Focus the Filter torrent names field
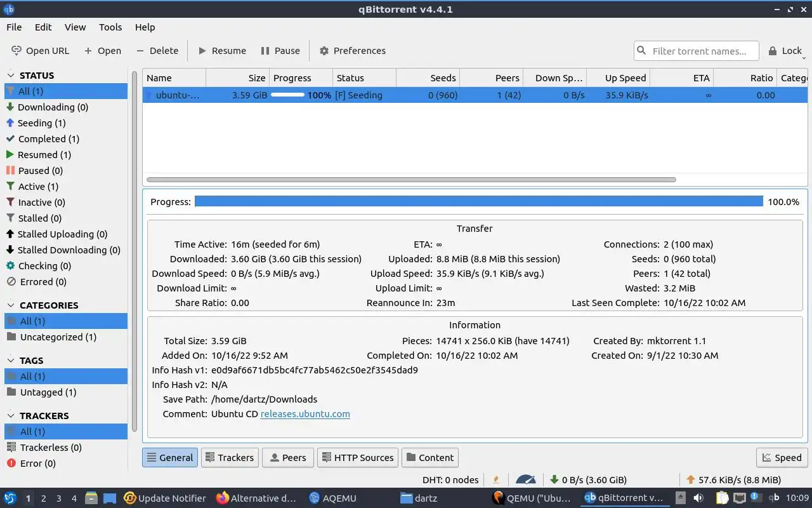812x508 pixels. [x=696, y=51]
